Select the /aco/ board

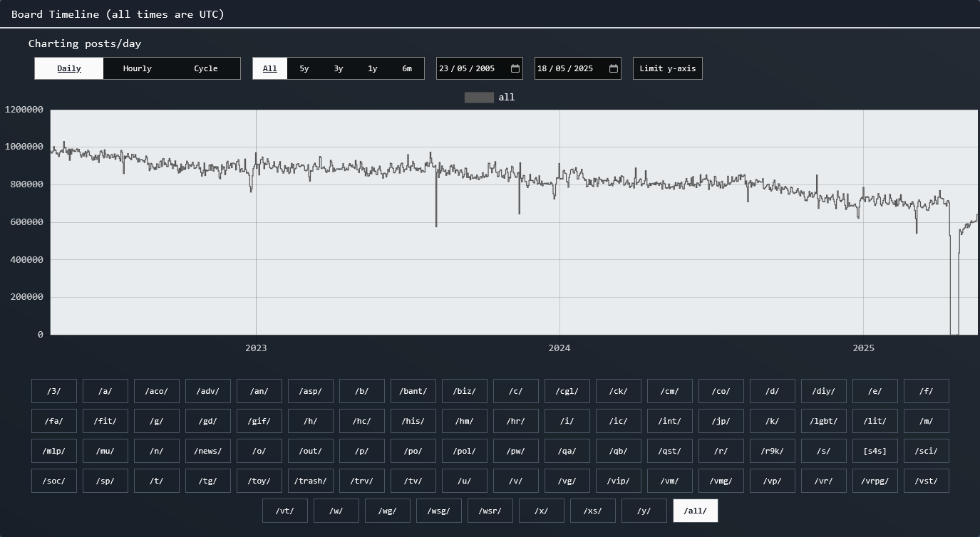tap(157, 391)
